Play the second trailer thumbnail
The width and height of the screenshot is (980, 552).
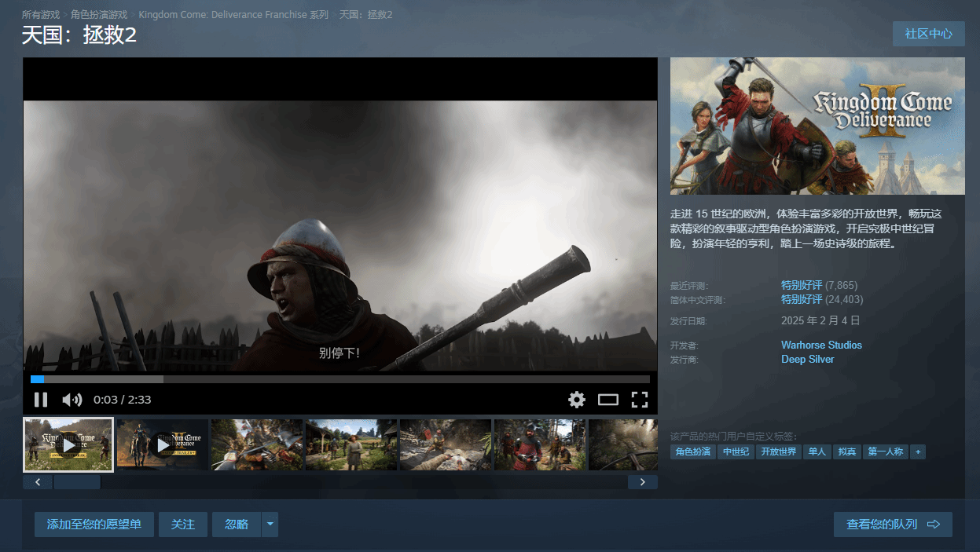click(x=163, y=445)
